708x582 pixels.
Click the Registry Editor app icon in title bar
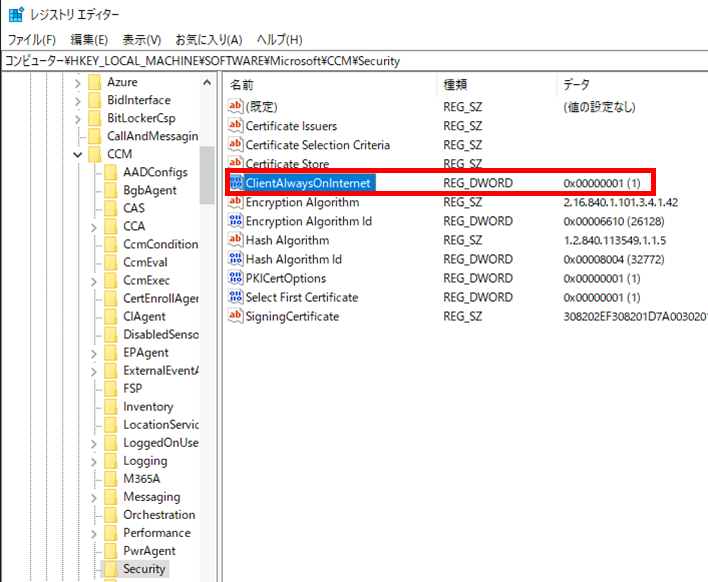[16, 14]
